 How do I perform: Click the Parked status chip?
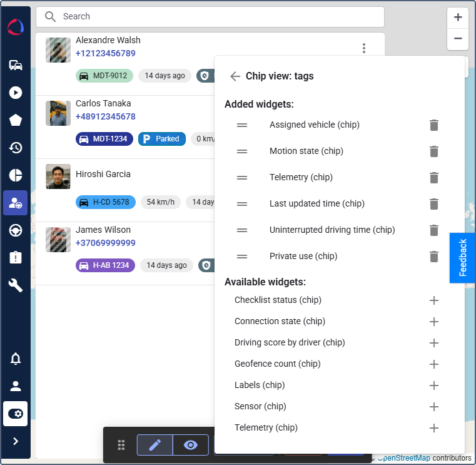(162, 139)
